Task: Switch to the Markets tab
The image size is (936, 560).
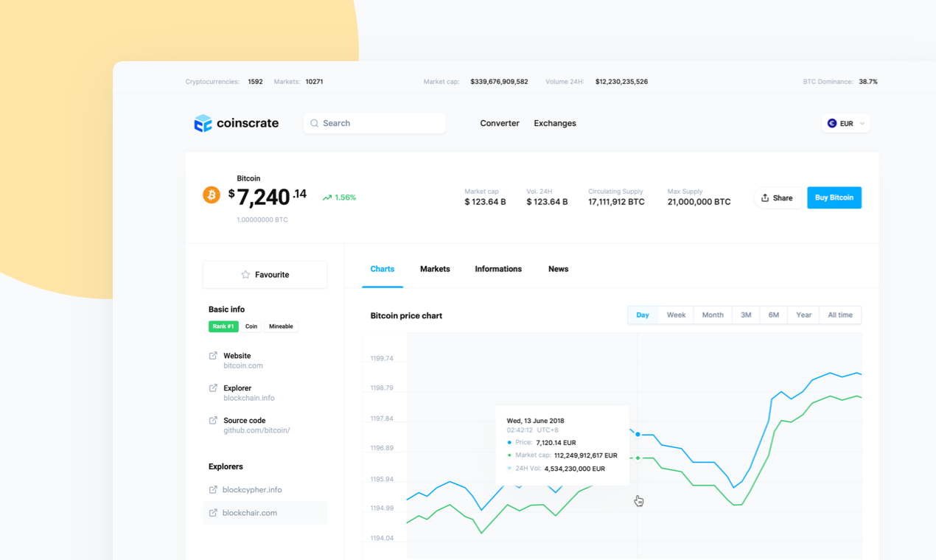Action: coord(435,269)
